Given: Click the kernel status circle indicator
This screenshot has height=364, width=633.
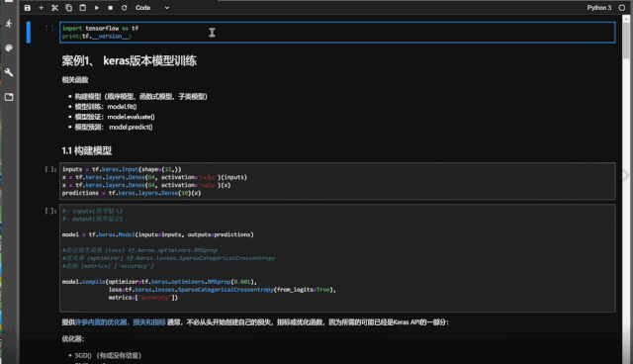Looking at the screenshot, I should (622, 8).
